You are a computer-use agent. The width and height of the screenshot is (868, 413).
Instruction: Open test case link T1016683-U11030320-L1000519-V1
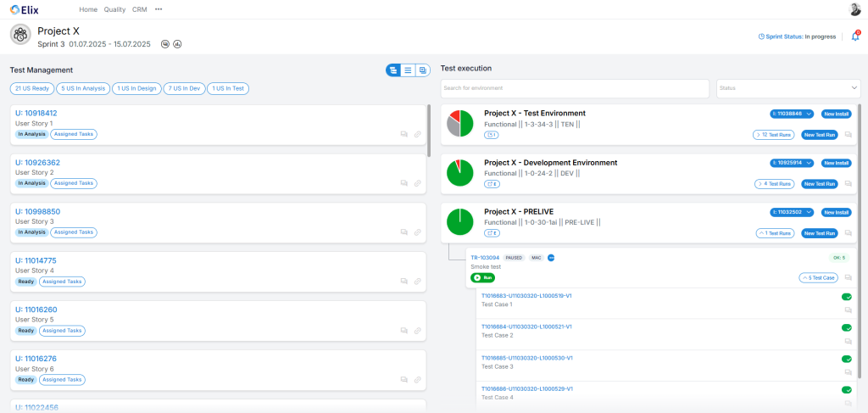pos(526,296)
